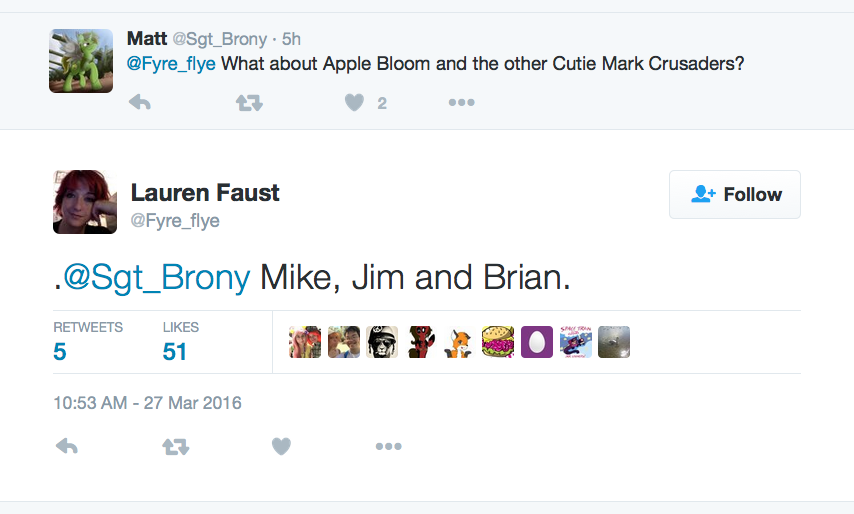
Task: Open more options on Matt's tweet
Action: pyautogui.click(x=461, y=102)
